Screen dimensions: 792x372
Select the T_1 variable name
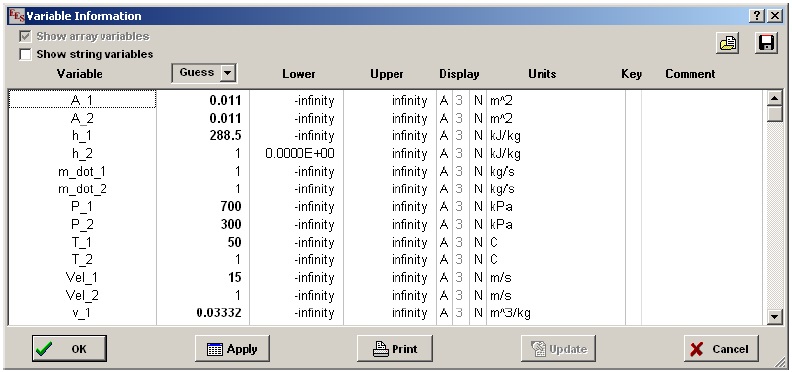tap(82, 242)
